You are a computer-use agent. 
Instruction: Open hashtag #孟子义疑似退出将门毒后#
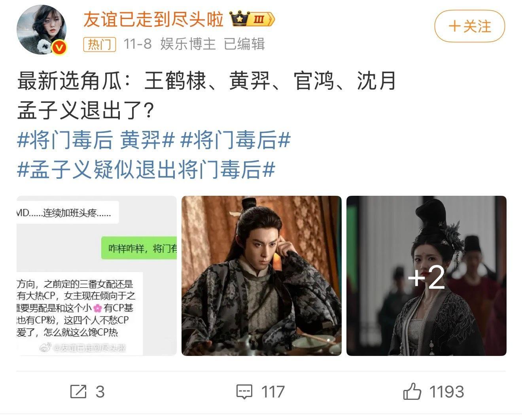[146, 170]
